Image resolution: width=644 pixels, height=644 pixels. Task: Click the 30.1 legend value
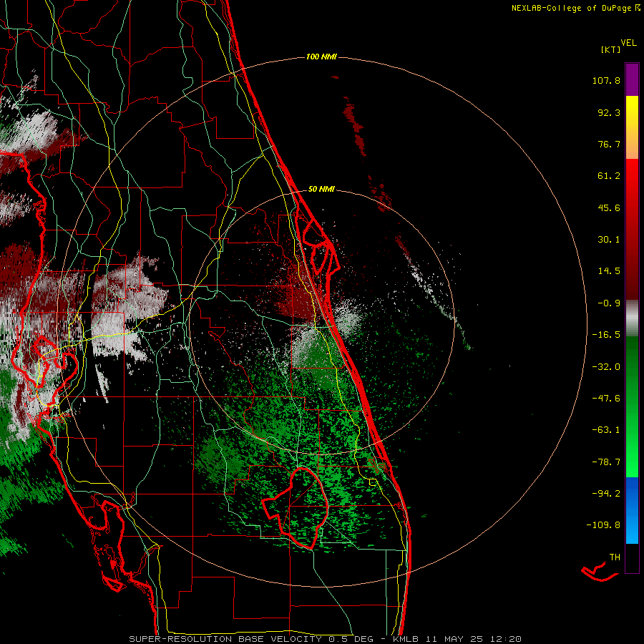click(x=609, y=240)
